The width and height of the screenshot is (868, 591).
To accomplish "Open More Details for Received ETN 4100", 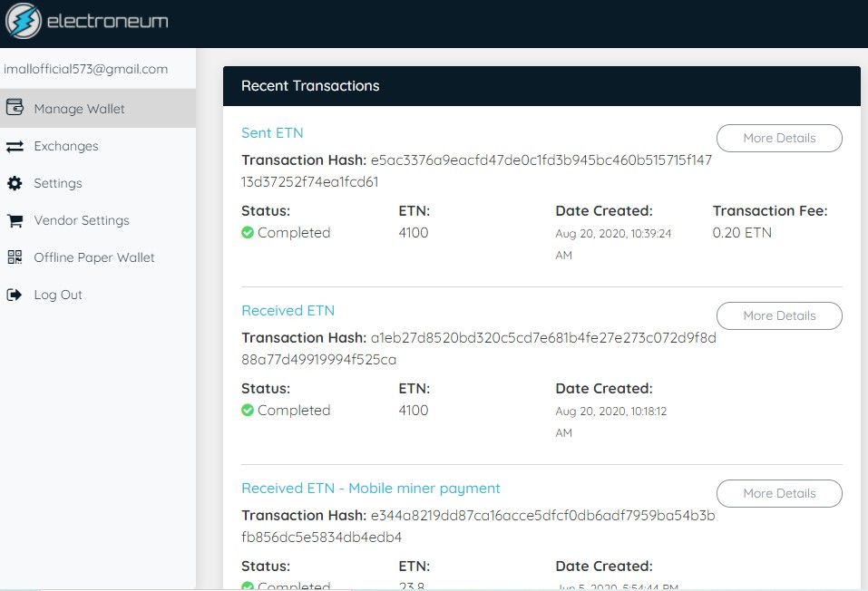I will [x=779, y=316].
